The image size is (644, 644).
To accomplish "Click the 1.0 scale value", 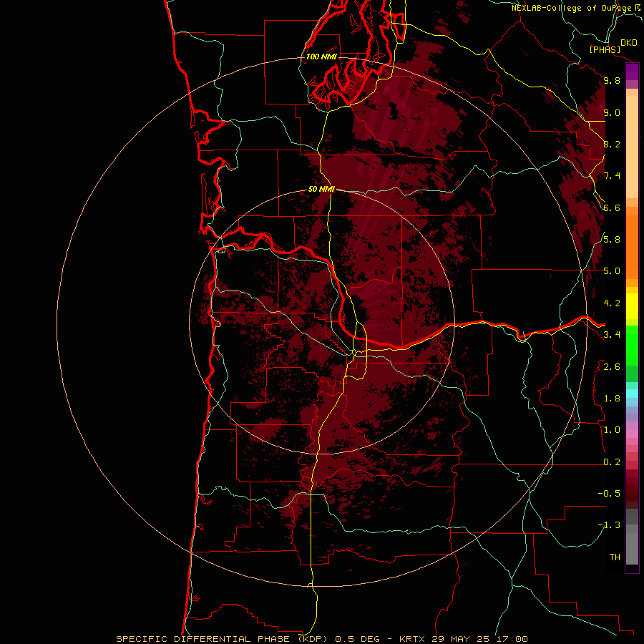I will [612, 430].
